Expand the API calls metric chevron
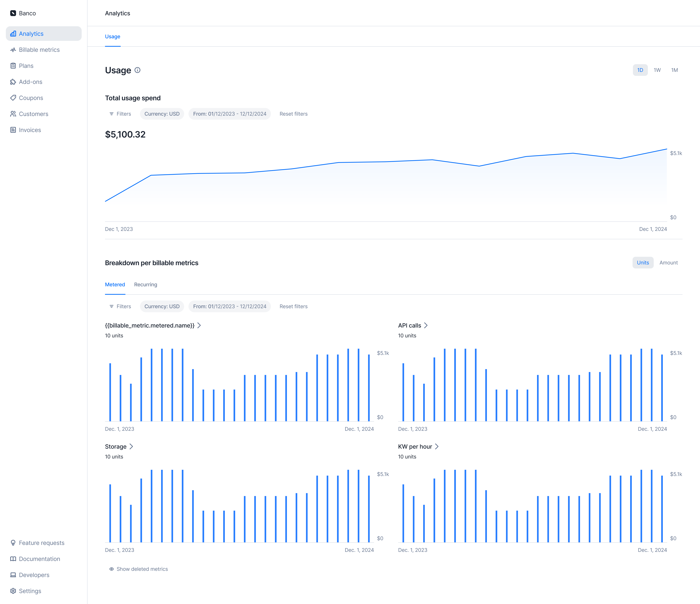 [x=426, y=326]
